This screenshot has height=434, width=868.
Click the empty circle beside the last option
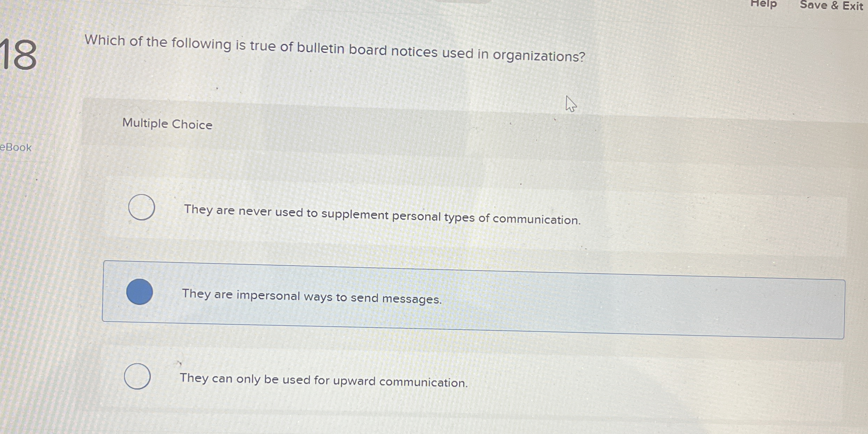click(139, 376)
